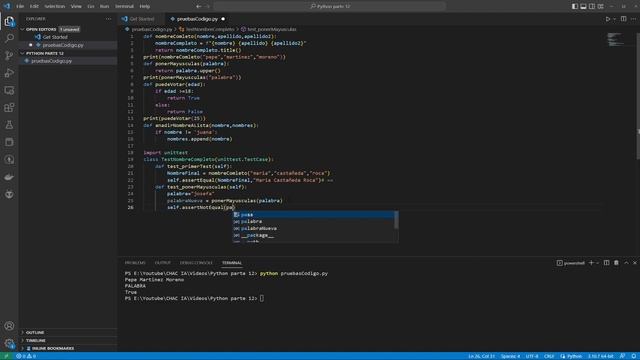Create a new terminal with plus icon

(x=591, y=263)
